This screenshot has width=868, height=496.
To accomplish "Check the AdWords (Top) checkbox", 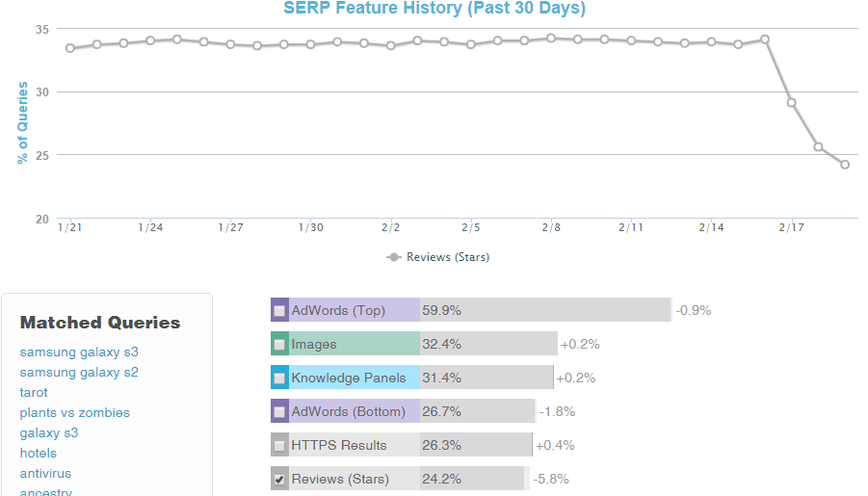I will pyautogui.click(x=279, y=311).
